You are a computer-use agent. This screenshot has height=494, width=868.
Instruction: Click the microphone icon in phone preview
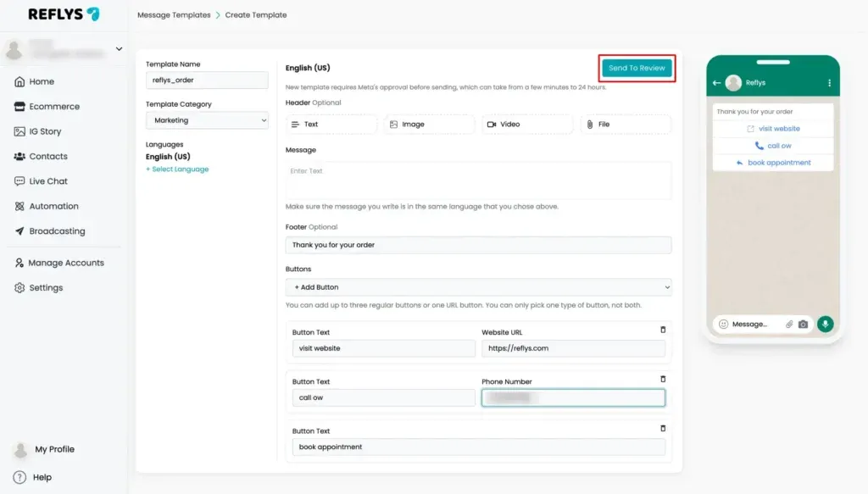[x=825, y=325]
